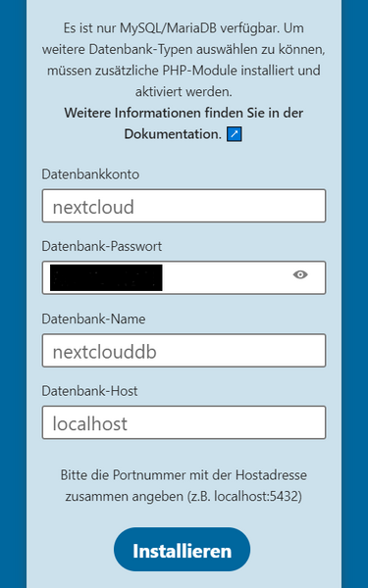Focus the Datenbank-Host input field

coord(184,422)
